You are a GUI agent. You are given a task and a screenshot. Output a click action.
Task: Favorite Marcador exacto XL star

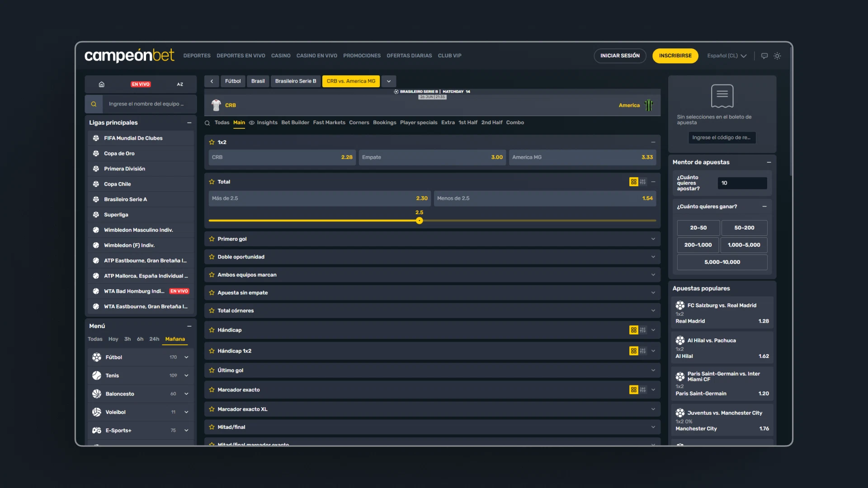click(212, 409)
